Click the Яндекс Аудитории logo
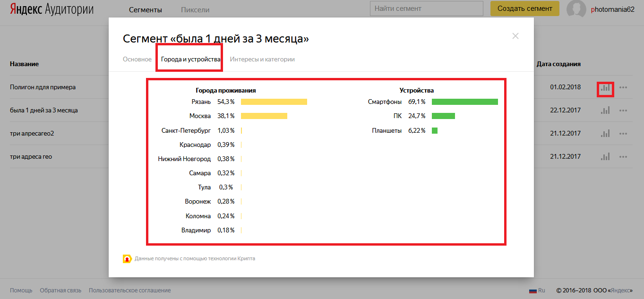This screenshot has height=299, width=644. coord(52,9)
